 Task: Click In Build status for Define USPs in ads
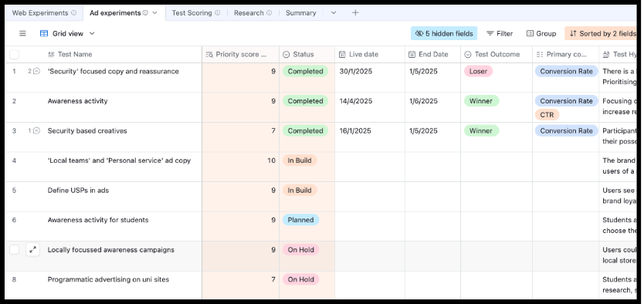pos(300,191)
